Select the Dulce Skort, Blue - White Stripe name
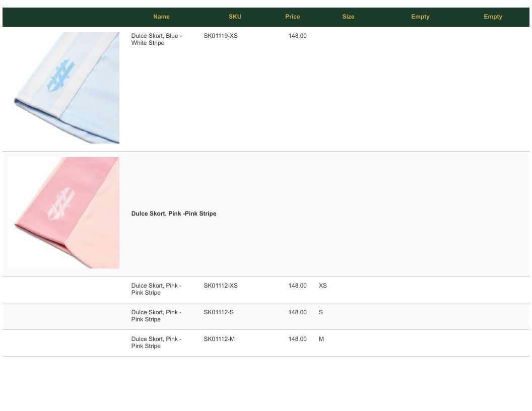The image size is (532, 411). pyautogui.click(x=157, y=39)
